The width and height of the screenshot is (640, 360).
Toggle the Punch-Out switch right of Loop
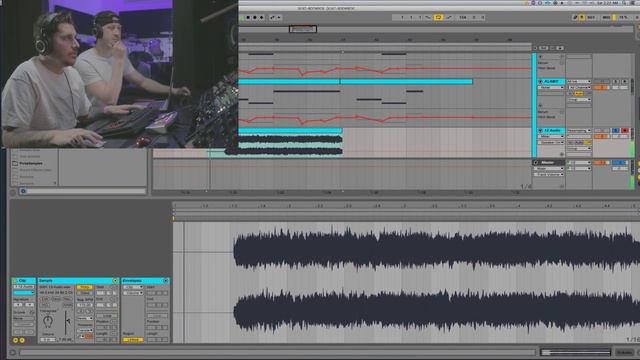[450, 18]
